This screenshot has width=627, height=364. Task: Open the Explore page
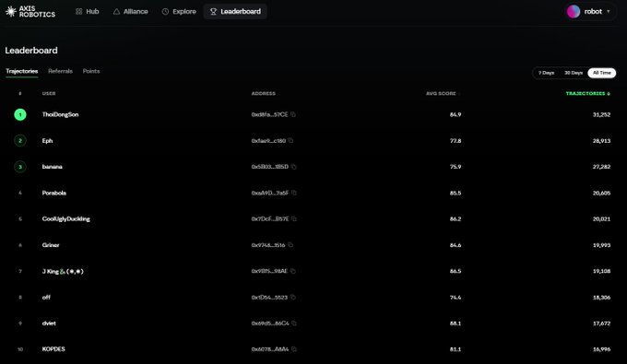tap(179, 12)
